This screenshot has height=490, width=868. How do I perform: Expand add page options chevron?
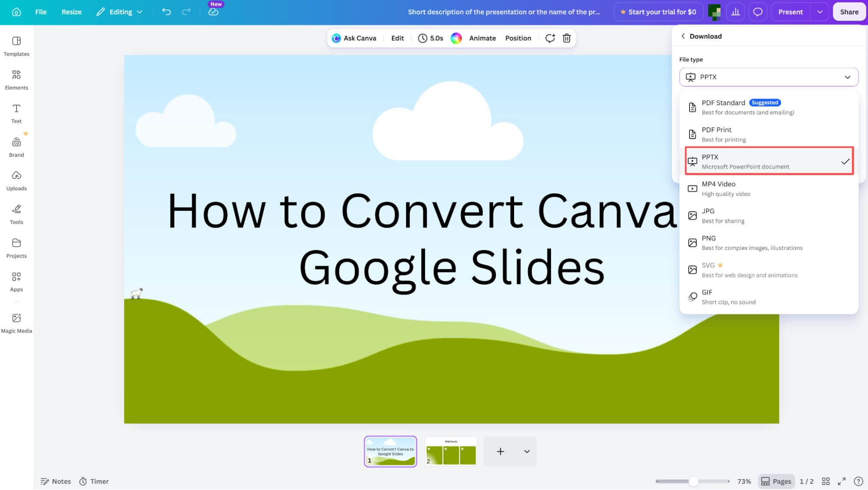(527, 451)
